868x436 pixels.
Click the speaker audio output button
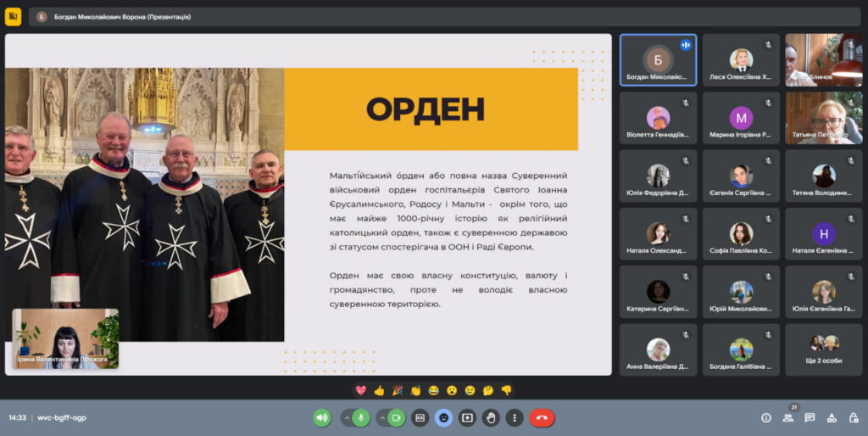[x=322, y=417]
